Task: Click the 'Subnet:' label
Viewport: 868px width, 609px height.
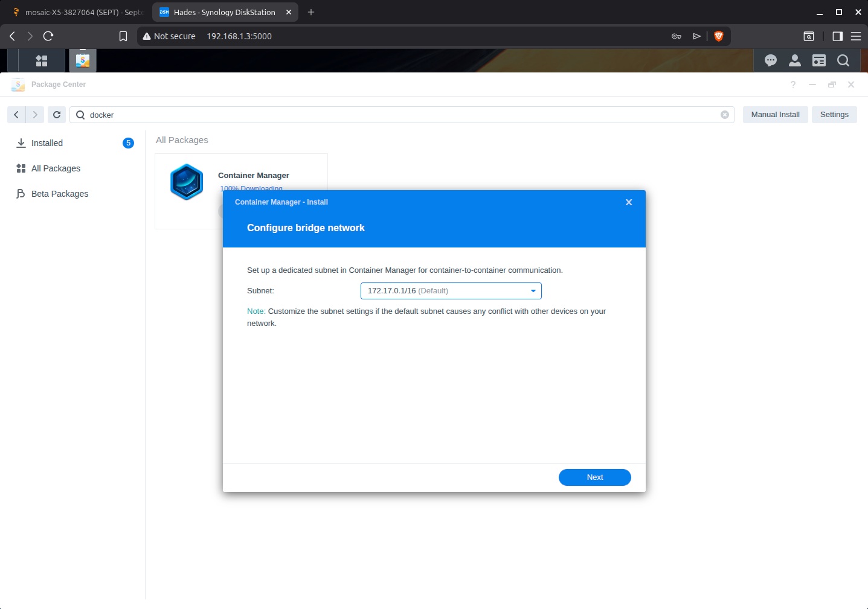Action: coord(260,291)
